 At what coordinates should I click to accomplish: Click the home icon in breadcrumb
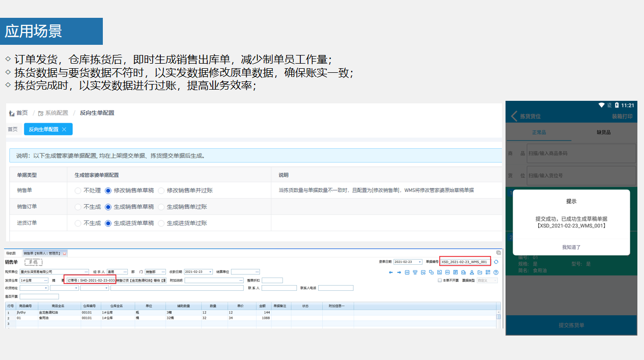[x=12, y=113]
